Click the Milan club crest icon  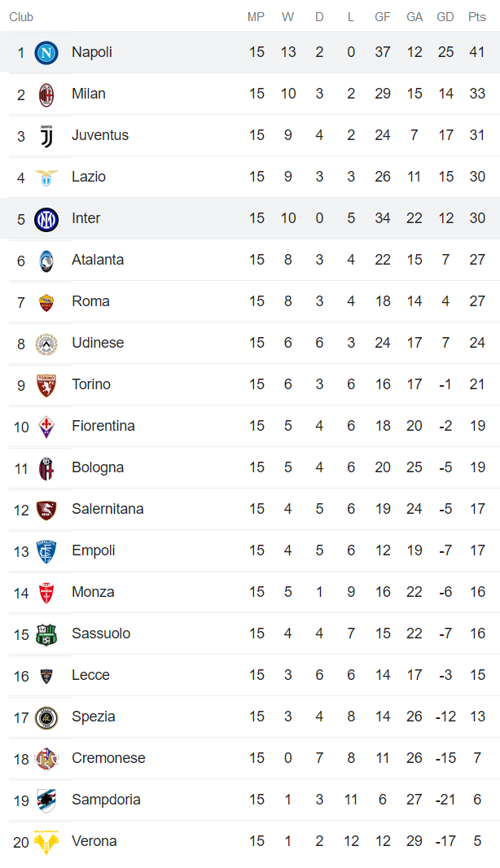pos(46,94)
